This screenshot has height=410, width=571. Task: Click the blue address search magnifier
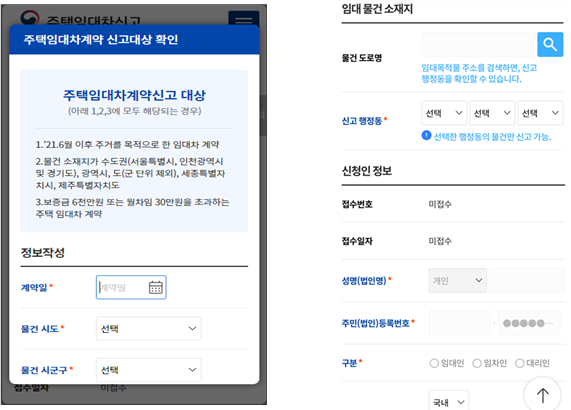(x=550, y=44)
